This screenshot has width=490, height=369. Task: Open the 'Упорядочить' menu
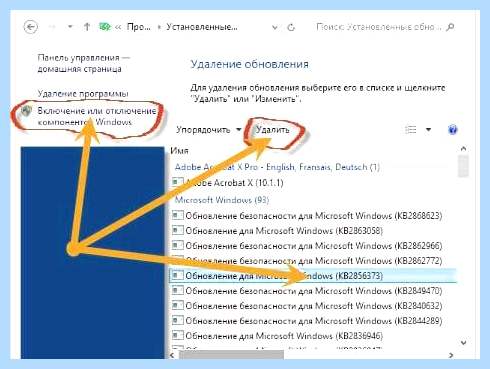pos(209,130)
